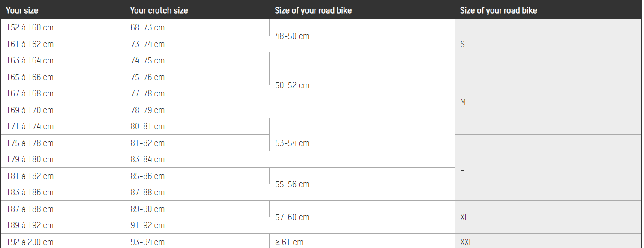Click the 57-60 cm bike size cell
This screenshot has width=644, height=248.
[292, 217]
